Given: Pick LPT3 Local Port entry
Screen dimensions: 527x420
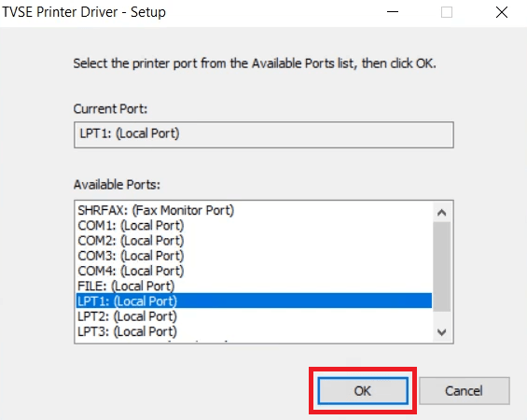Looking at the screenshot, I should pyautogui.click(x=254, y=331).
